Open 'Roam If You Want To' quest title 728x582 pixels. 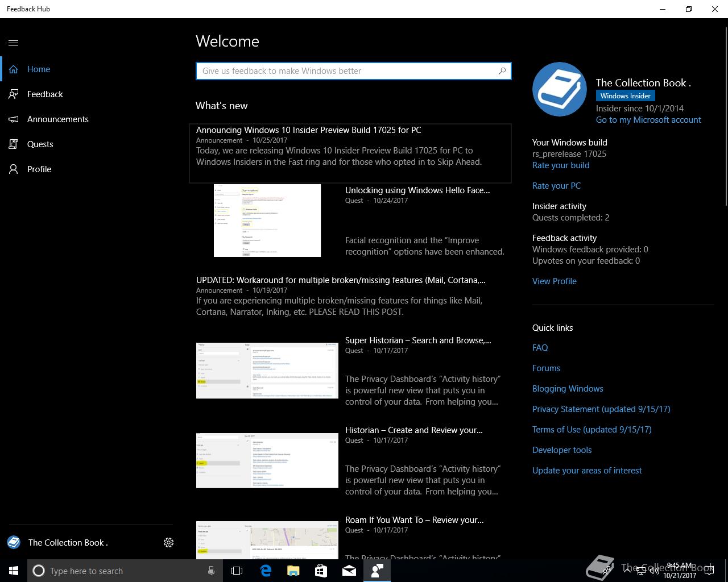415,520
